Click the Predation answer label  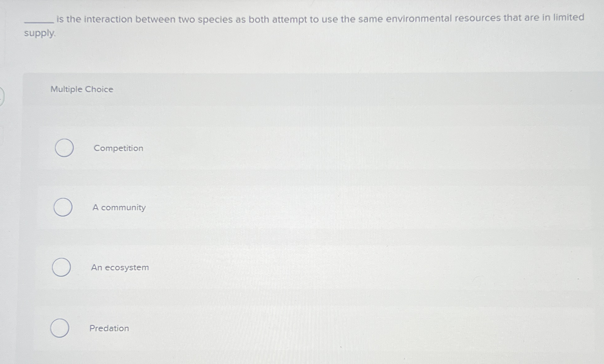[x=109, y=328]
